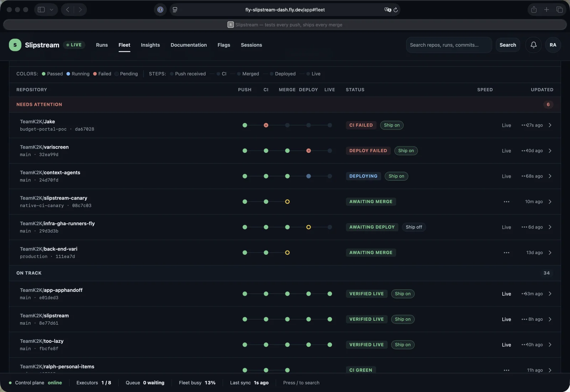
Task: Click the push step dot for TeamK2K/slipstream
Action: (245, 319)
